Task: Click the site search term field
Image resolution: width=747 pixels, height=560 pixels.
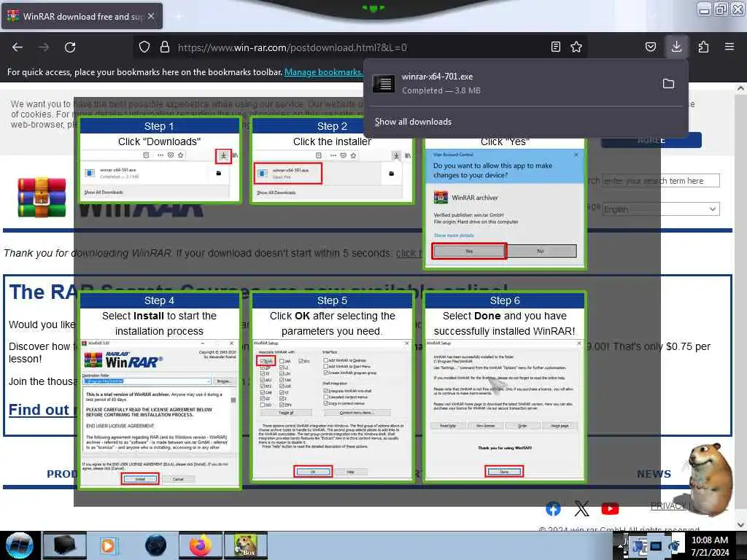Action: [661, 181]
